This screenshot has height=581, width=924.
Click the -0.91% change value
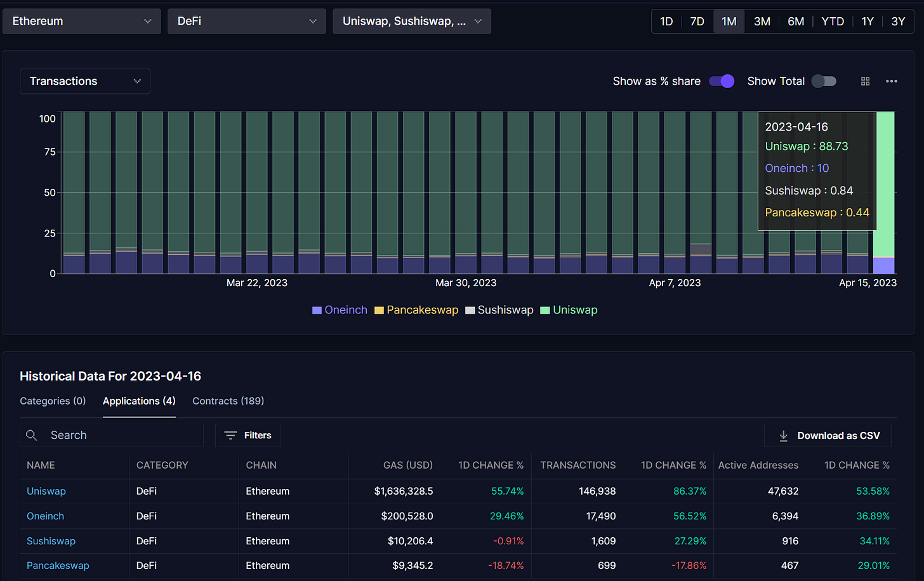coord(508,541)
